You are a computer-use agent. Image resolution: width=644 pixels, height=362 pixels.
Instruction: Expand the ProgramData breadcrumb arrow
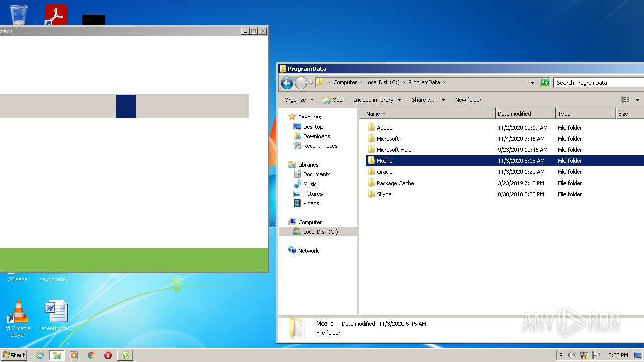tap(444, 83)
